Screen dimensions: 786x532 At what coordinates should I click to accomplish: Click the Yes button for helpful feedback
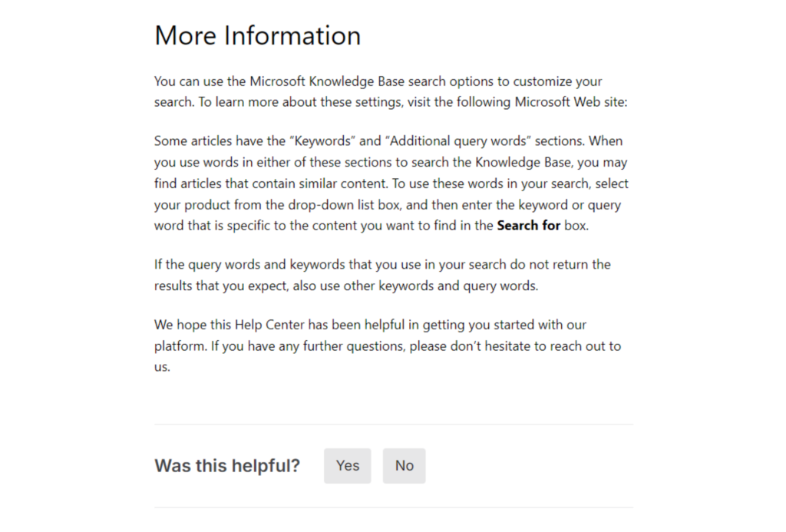tap(347, 466)
